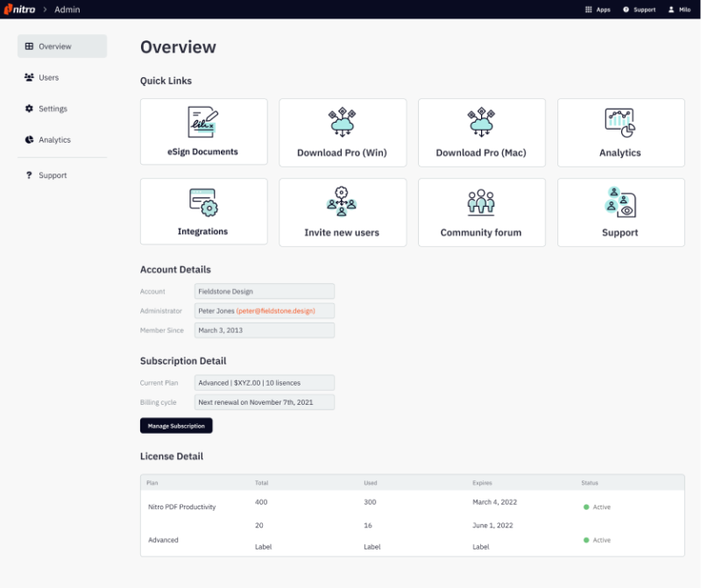
Task: Click the Community forum people icon
Action: click(x=481, y=202)
